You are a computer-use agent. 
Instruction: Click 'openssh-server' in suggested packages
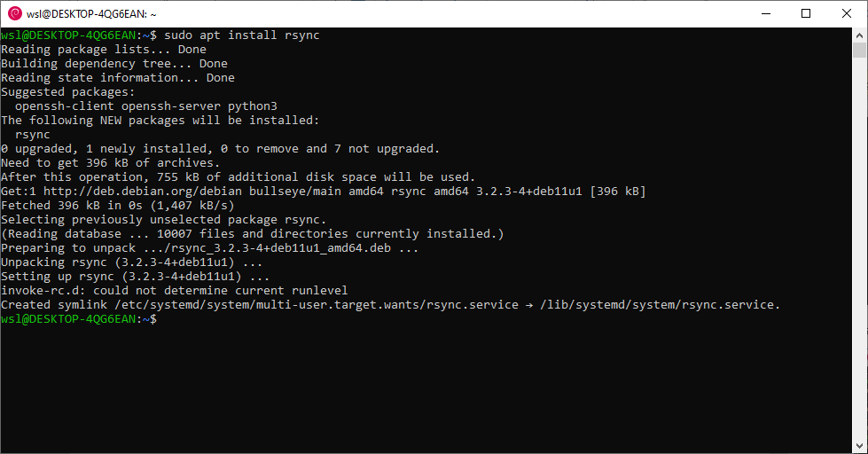coord(171,106)
